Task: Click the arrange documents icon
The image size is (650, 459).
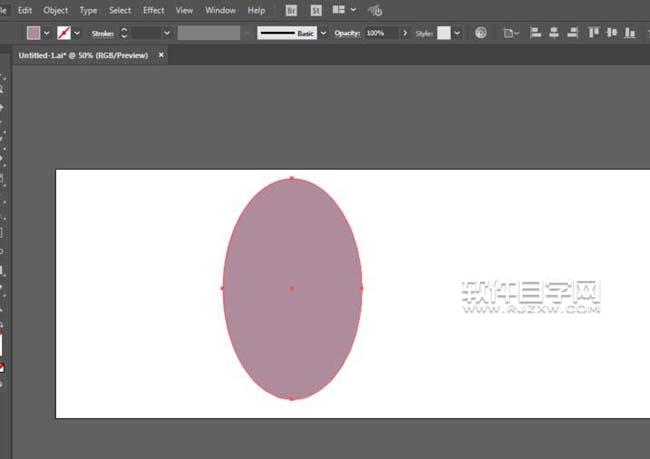Action: (x=343, y=10)
